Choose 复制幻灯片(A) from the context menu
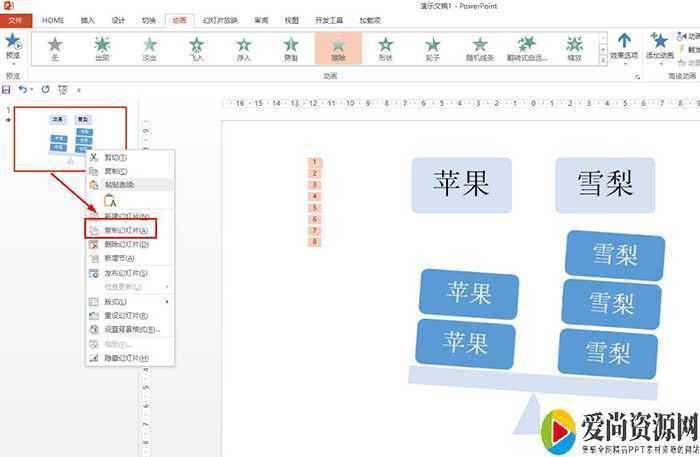 125,230
